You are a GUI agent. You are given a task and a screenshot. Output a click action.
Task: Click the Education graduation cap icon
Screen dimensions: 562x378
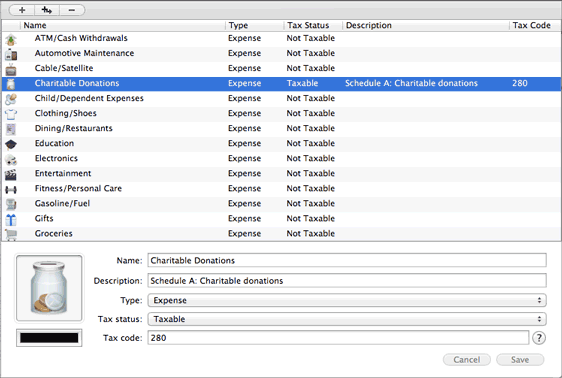11,144
